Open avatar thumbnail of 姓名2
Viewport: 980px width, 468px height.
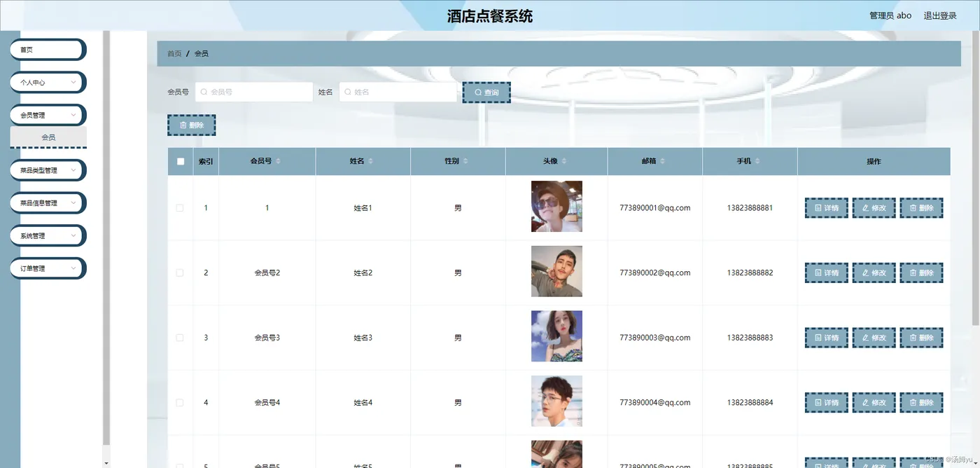point(556,271)
